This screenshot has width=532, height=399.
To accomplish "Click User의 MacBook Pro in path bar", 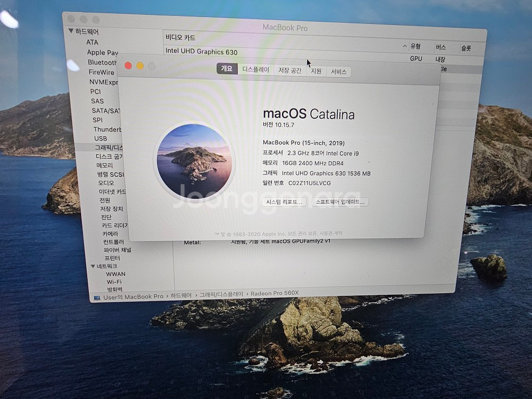I will tap(134, 297).
